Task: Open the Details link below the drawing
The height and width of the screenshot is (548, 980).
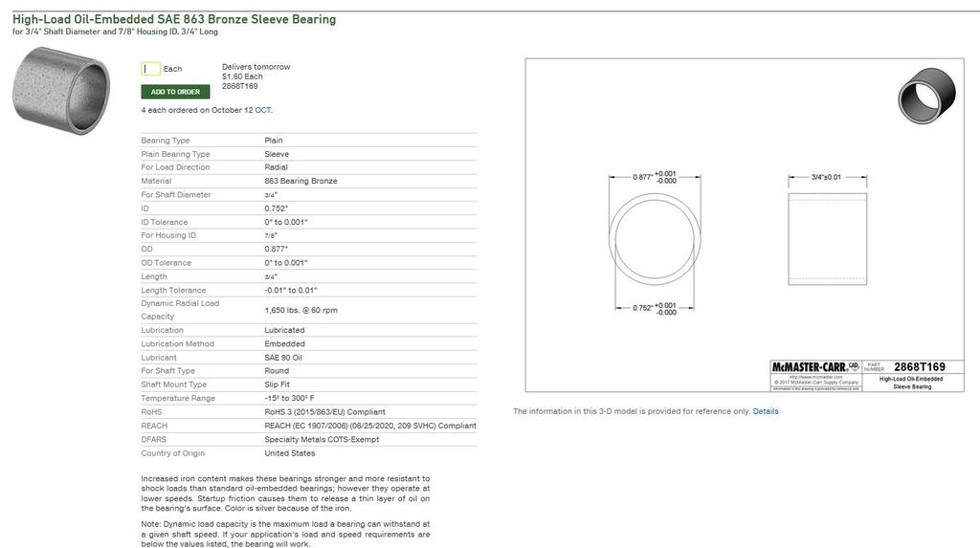Action: 766,411
